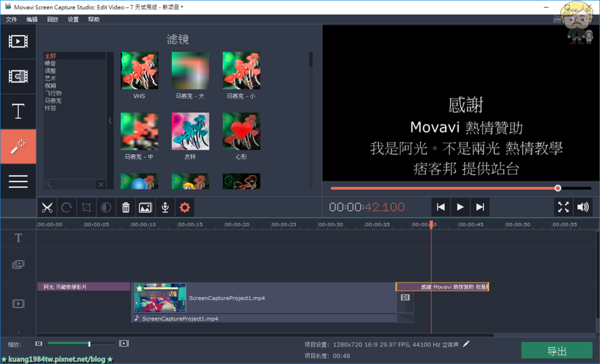The width and height of the screenshot is (600, 364).
Task: Select the 反转 filter thumbnail
Action: coord(190,131)
